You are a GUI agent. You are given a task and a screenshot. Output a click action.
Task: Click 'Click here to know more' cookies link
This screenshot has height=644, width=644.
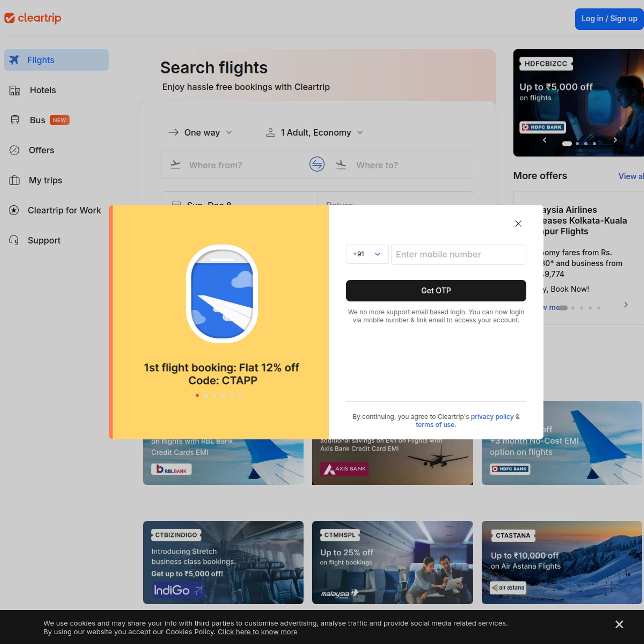coord(257,632)
